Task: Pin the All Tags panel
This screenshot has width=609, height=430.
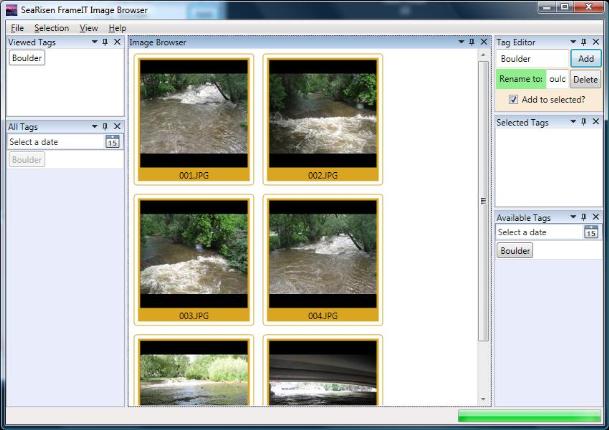Action: click(x=105, y=127)
